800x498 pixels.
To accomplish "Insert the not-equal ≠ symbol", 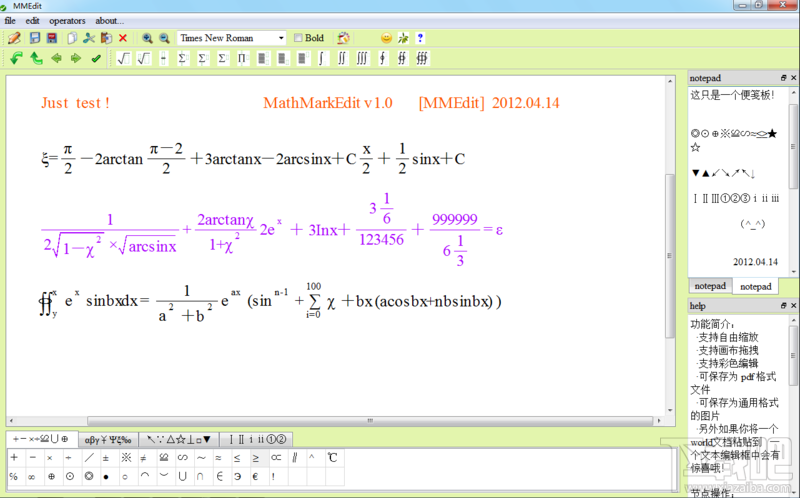I will coord(143,458).
